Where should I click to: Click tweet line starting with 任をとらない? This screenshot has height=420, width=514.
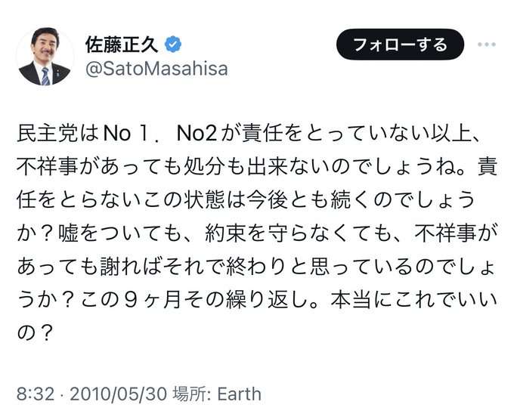pos(246,200)
